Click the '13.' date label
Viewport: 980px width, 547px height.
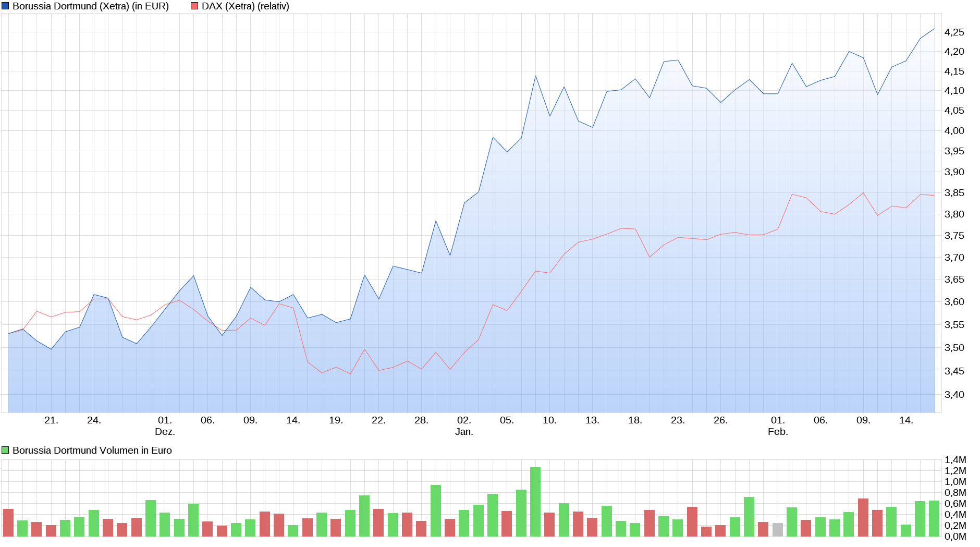[x=592, y=420]
